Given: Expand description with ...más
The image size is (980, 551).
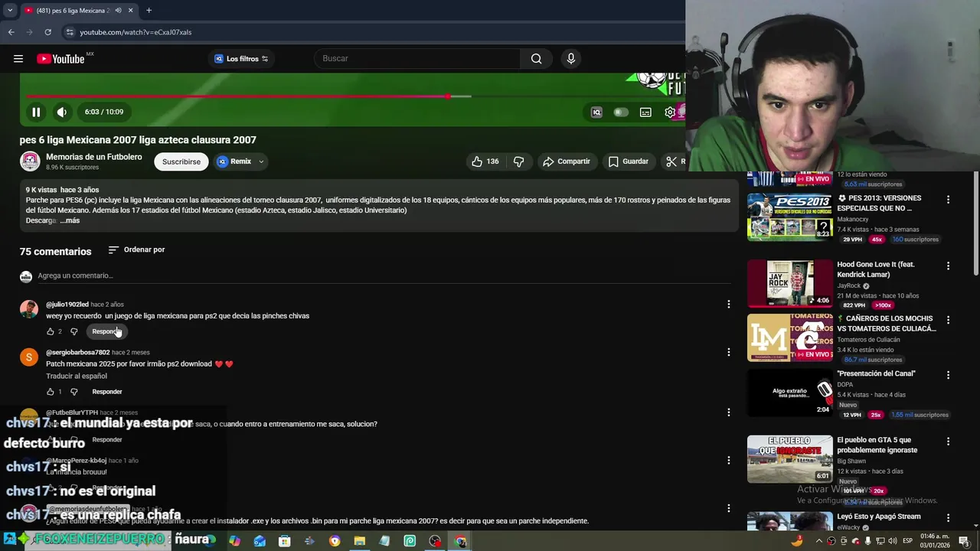Looking at the screenshot, I should click(70, 220).
